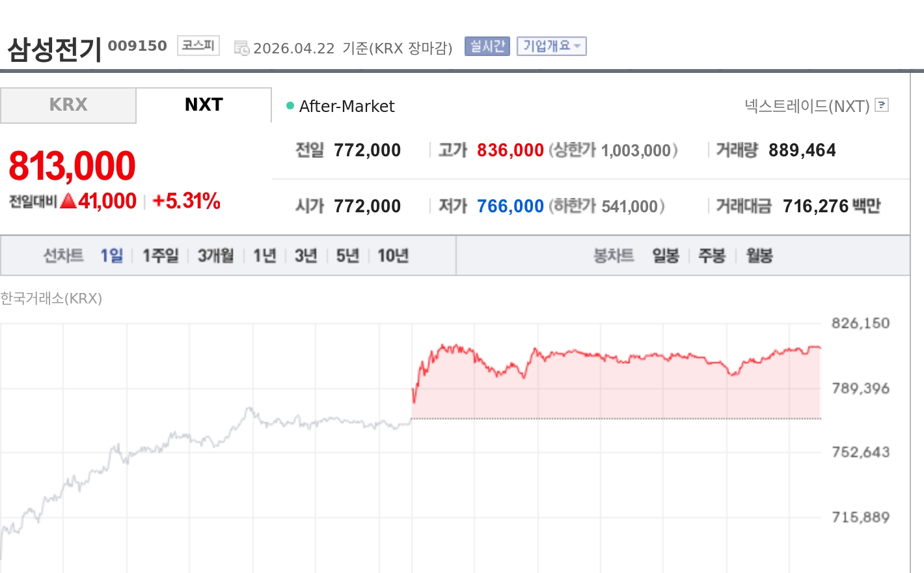Click the red up-triangle price change icon
924x573 pixels.
[x=68, y=201]
